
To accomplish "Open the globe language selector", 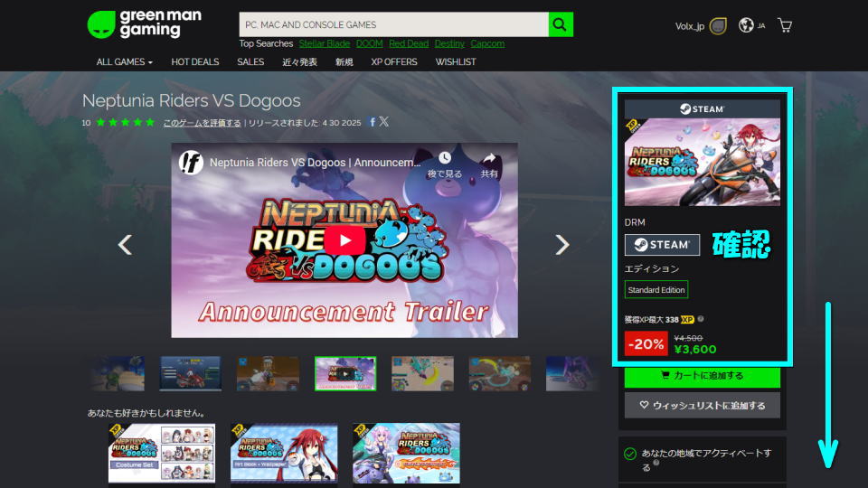I will tap(746, 25).
